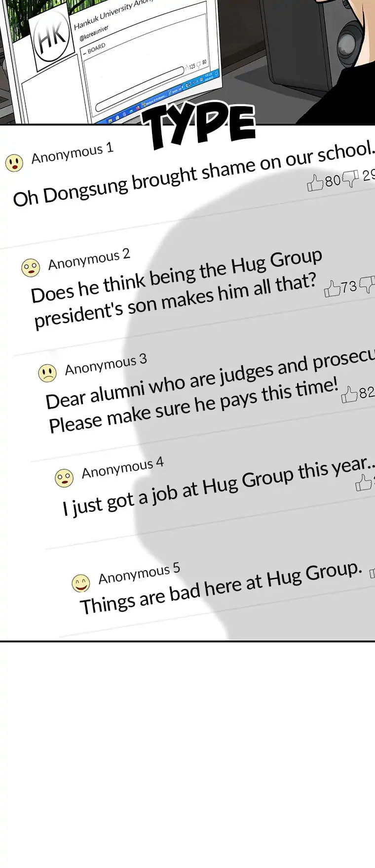
Task: Click the surprised emoji beside Anonymous 1
Action: pyautogui.click(x=14, y=163)
